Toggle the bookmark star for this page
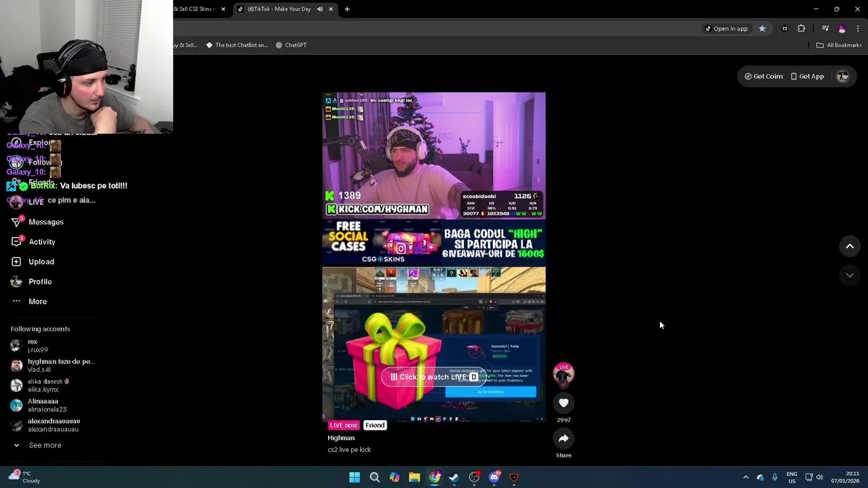The width and height of the screenshot is (868, 488). click(x=762, y=28)
